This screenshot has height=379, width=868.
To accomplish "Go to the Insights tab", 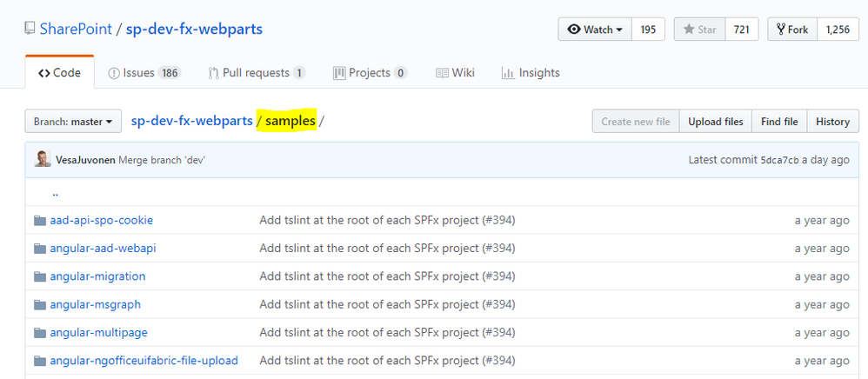I will pos(531,73).
